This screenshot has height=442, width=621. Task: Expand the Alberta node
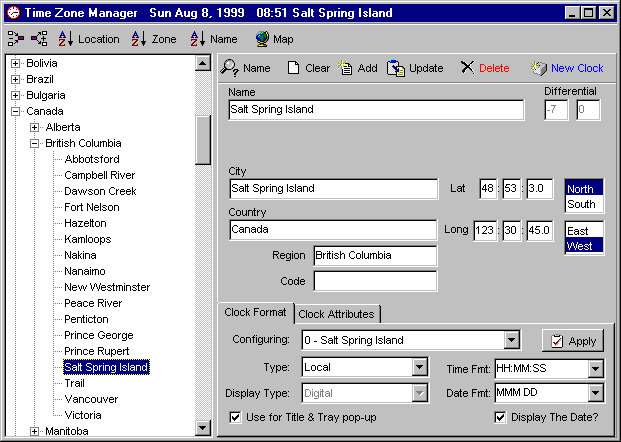[34, 127]
